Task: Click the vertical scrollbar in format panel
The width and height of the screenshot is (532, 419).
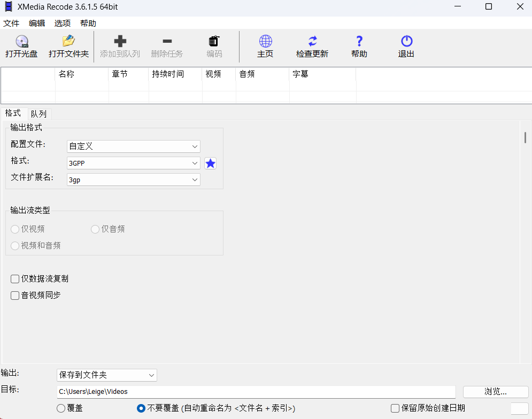Action: [525, 138]
